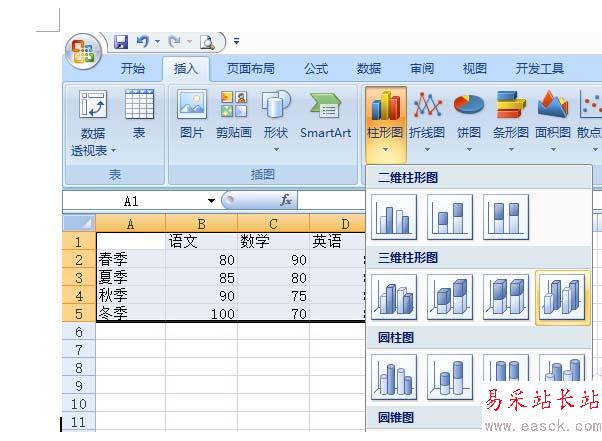
Task: Open the Pie chart (饼图) menu
Action: 469,123
